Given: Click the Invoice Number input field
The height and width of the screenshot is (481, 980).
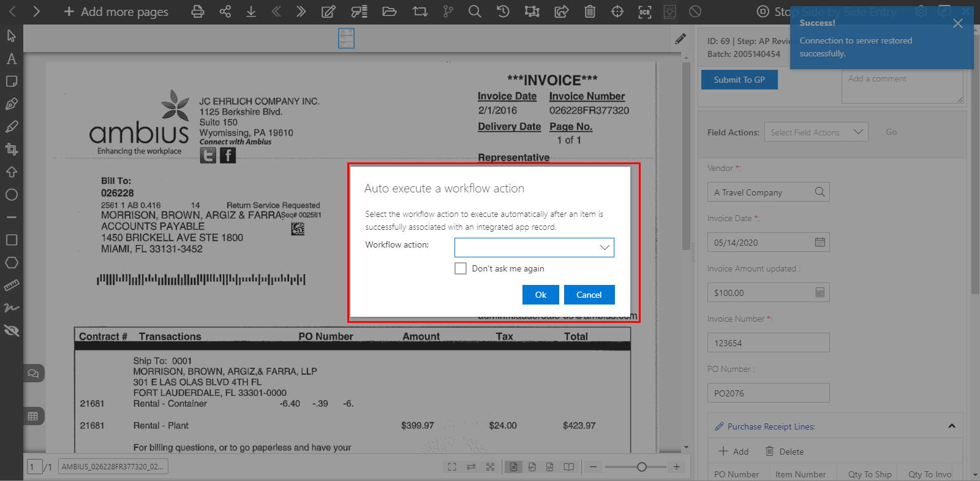Looking at the screenshot, I should [768, 343].
